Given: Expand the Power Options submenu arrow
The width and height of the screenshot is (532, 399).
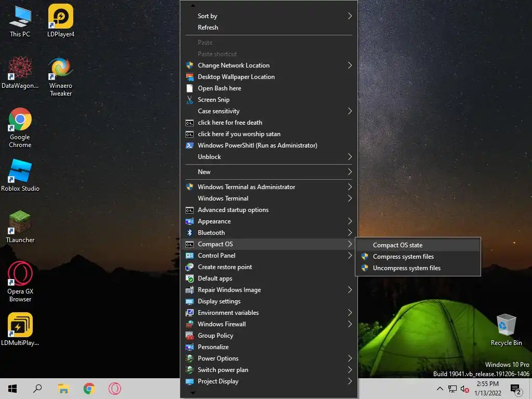Looking at the screenshot, I should point(350,358).
